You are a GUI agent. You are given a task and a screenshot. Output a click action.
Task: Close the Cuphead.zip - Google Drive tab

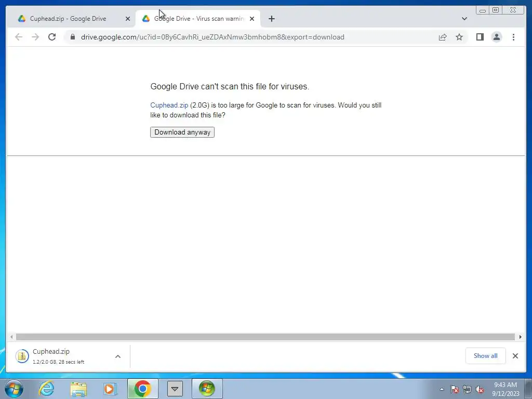tap(128, 19)
